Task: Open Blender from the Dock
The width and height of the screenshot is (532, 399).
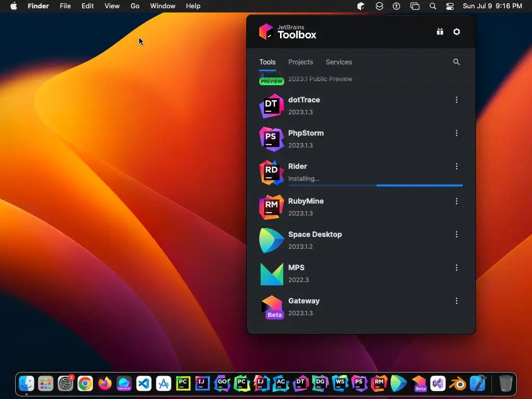Action: click(x=457, y=384)
